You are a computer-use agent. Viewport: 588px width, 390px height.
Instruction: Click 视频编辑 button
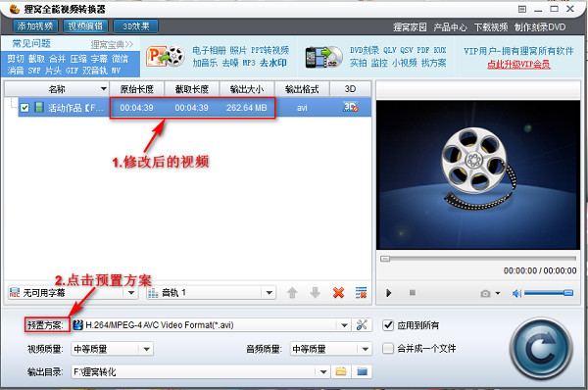[85, 26]
